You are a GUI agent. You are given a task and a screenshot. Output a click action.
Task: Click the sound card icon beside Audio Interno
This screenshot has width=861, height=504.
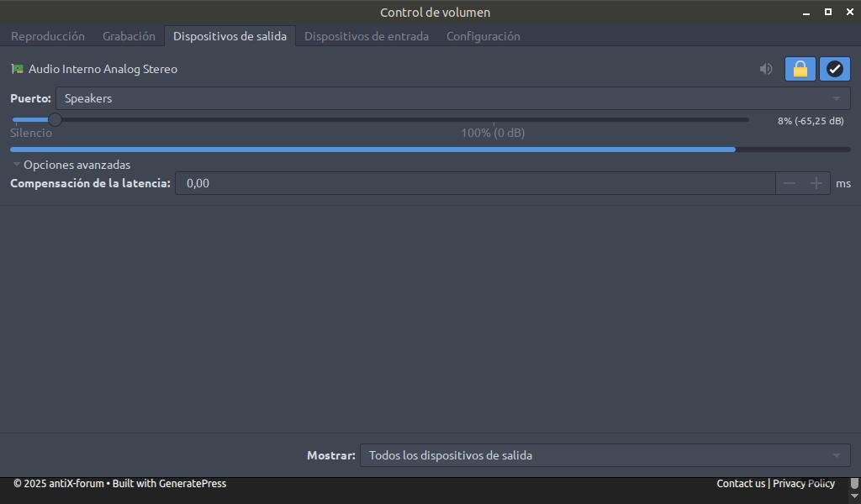pos(18,69)
